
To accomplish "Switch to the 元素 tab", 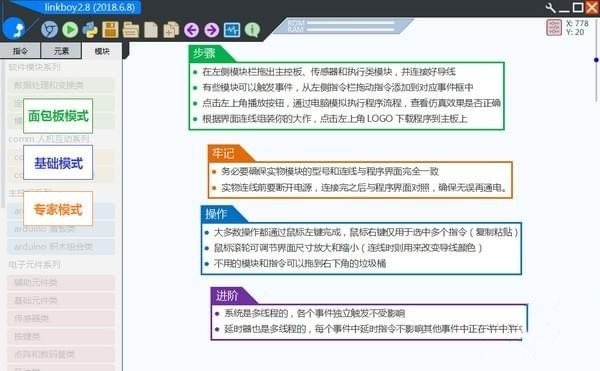I will coord(61,51).
